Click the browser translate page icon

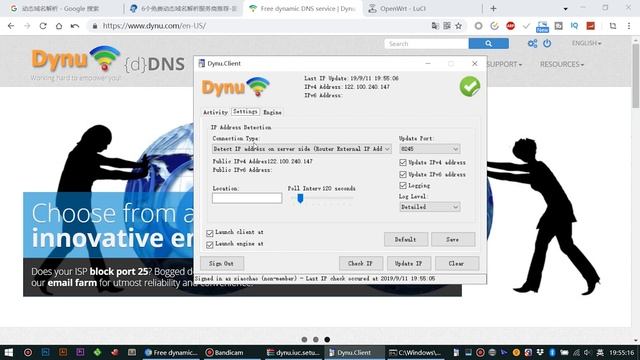click(435, 26)
